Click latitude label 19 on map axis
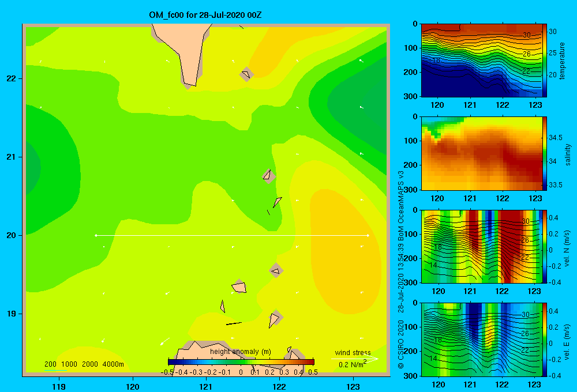The image size is (577, 392). coord(11,314)
